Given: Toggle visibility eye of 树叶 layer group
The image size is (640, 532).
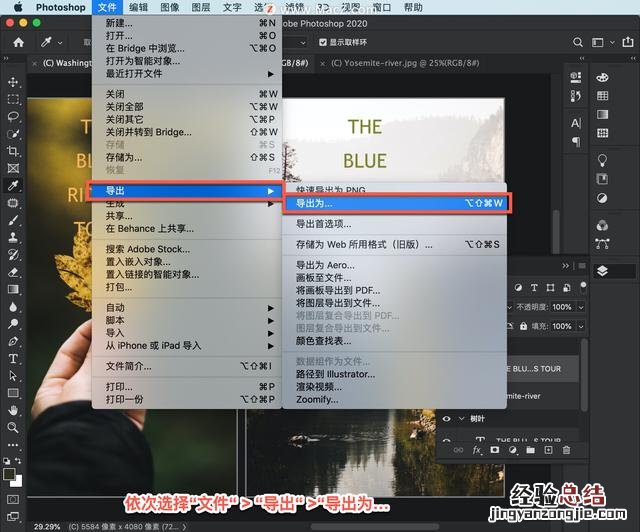Looking at the screenshot, I should [x=446, y=420].
